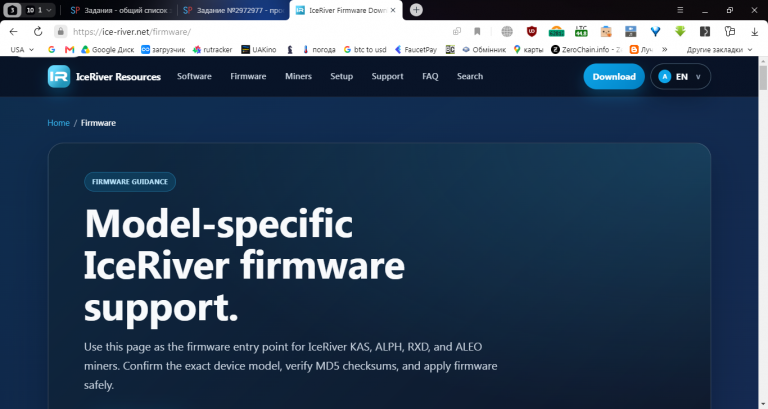The height and width of the screenshot is (409, 768).
Task: Open the EN language selector
Action: pos(680,76)
